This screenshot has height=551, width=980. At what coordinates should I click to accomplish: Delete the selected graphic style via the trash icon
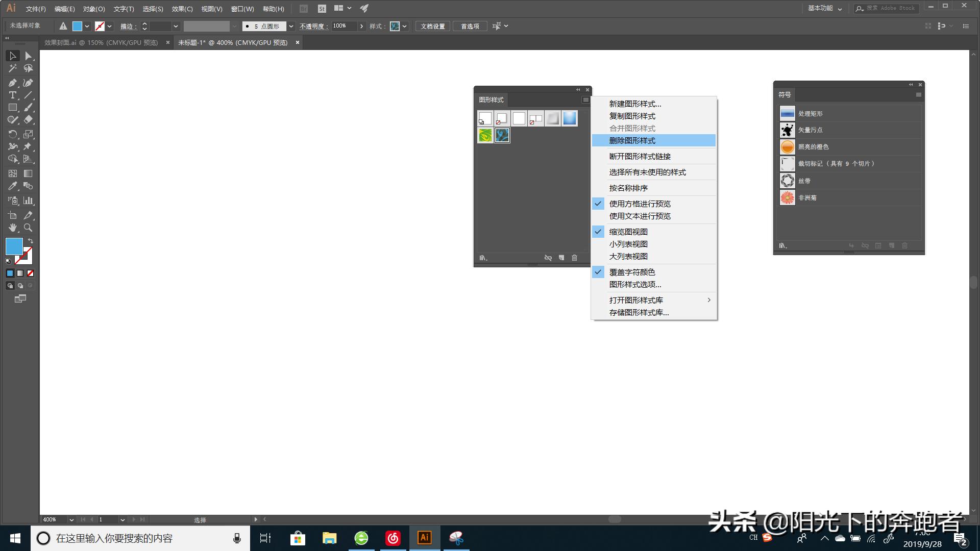click(575, 258)
